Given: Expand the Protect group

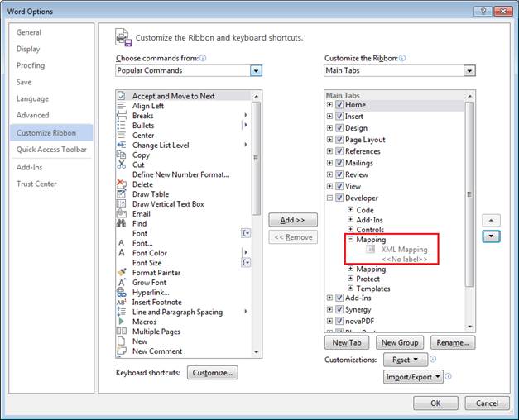Looking at the screenshot, I should (350, 278).
